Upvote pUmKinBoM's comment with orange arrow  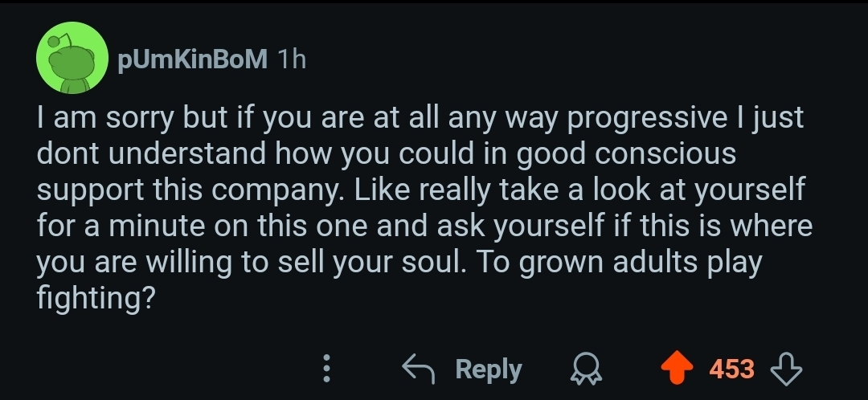(676, 369)
